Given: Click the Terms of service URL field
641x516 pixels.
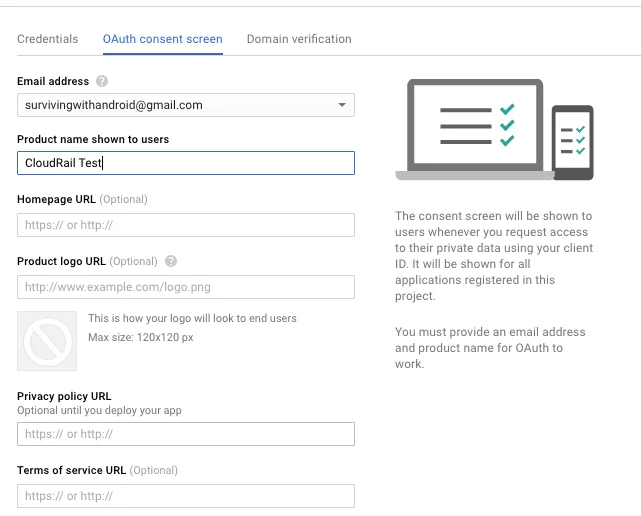Looking at the screenshot, I should click(x=186, y=496).
